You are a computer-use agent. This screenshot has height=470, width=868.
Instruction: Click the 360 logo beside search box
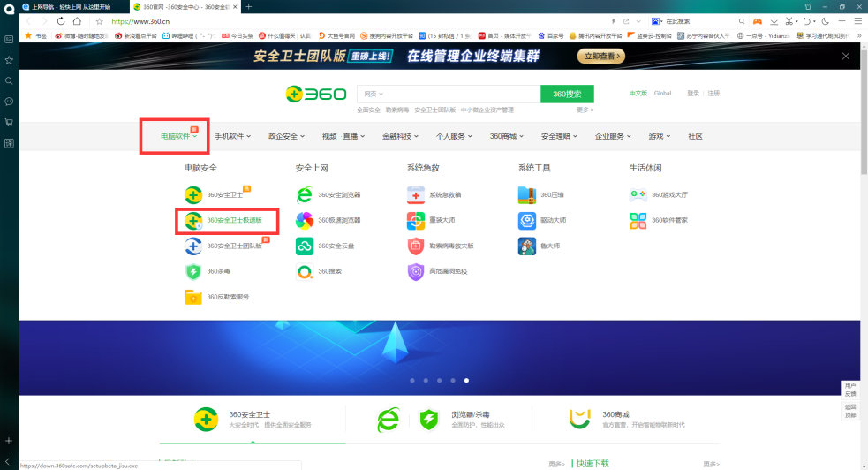316,95
